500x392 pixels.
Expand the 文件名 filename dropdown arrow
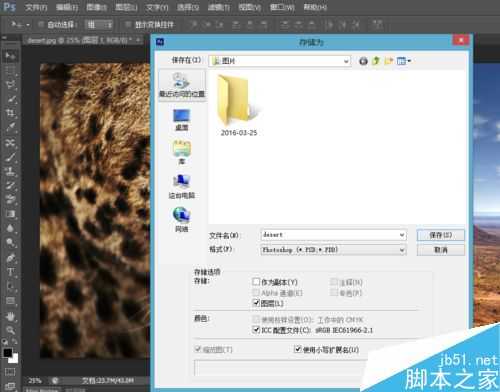[402, 235]
